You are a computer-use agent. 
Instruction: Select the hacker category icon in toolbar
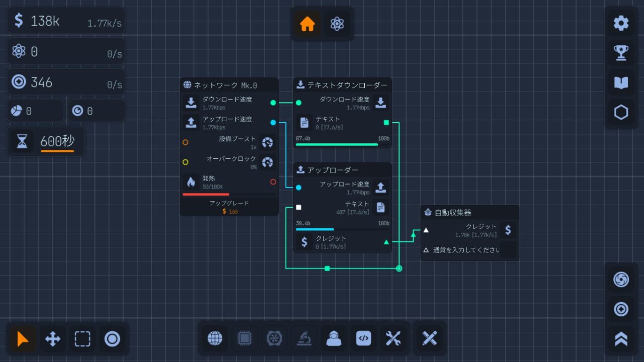334,338
